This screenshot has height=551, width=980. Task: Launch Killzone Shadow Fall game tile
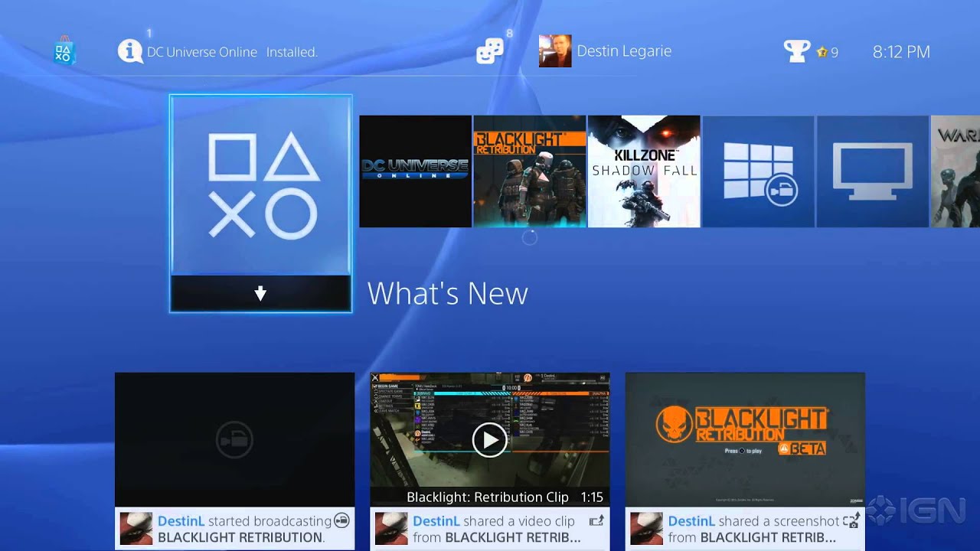point(644,171)
